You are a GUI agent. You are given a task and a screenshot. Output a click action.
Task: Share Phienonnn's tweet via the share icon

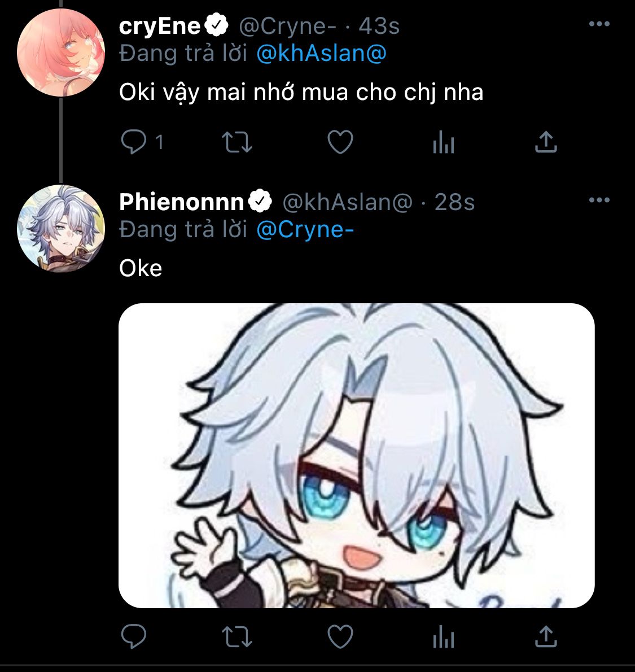tap(546, 636)
